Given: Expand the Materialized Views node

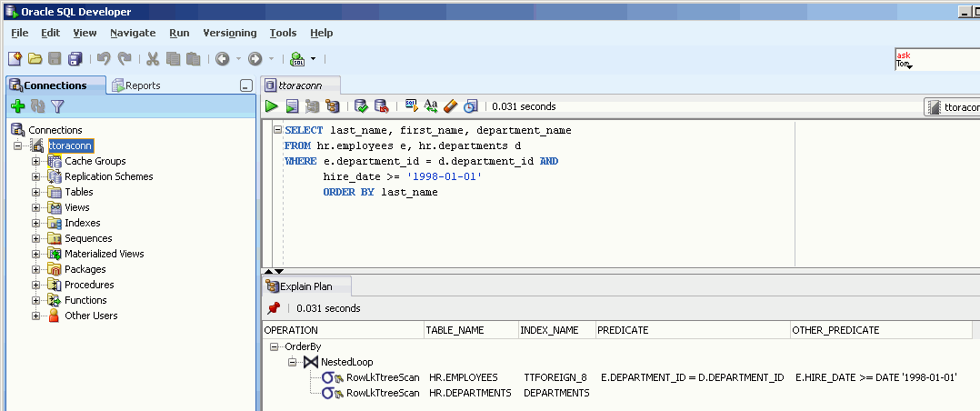Looking at the screenshot, I should point(35,254).
